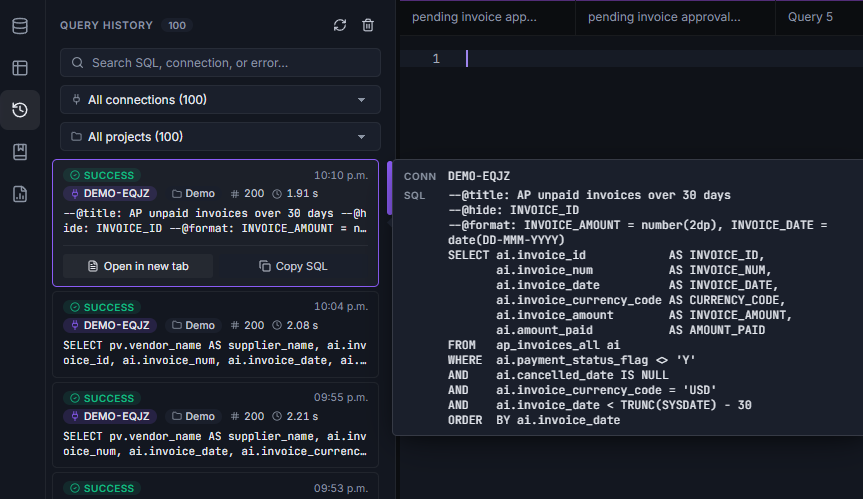Click the # 200 row count on 10:10 p.m. entry

(247, 194)
